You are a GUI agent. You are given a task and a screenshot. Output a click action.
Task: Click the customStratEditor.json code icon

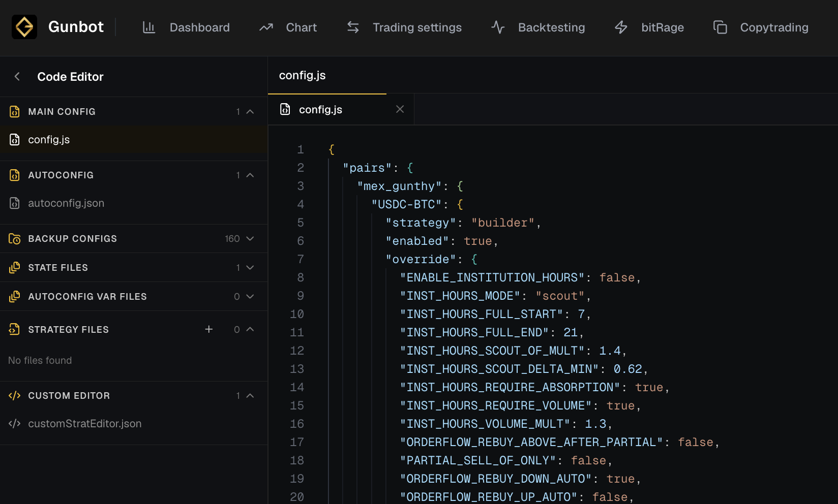pyautogui.click(x=15, y=424)
